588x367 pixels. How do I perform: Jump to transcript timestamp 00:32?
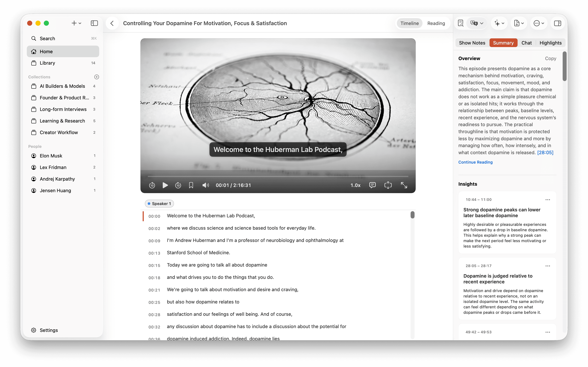154,327
